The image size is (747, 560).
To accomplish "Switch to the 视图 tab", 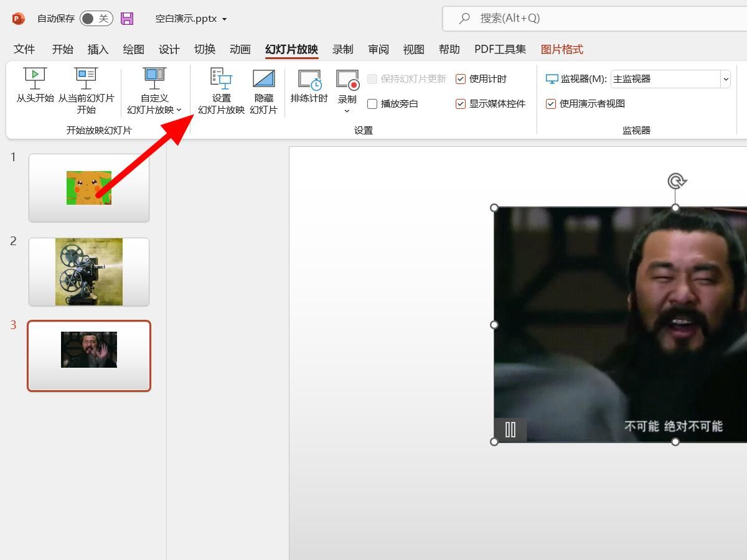I will pyautogui.click(x=413, y=49).
